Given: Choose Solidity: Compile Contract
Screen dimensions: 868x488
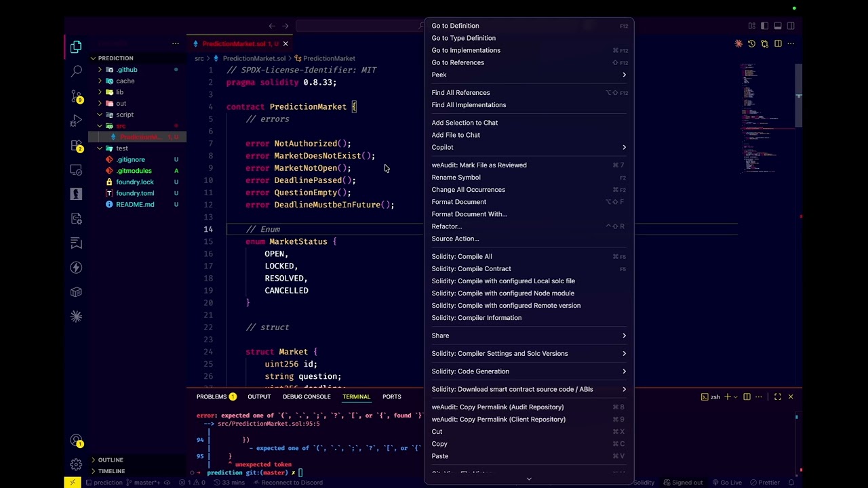Looking at the screenshot, I should [x=529, y=268].
